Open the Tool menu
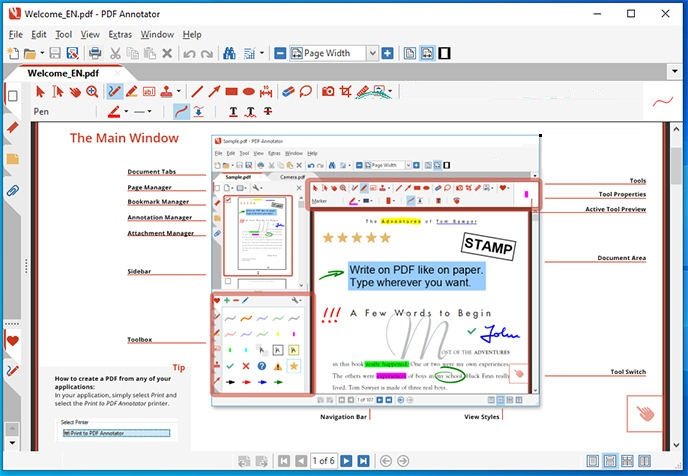688x476 pixels. click(64, 34)
